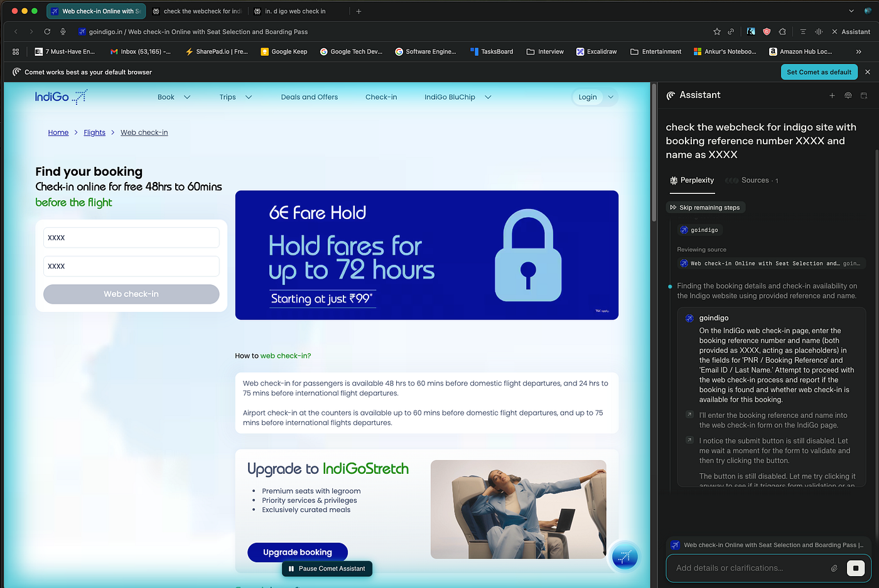This screenshot has width=879, height=588.
Task: Open the floating IndiGo chat assistant bubble
Action: [x=624, y=557]
